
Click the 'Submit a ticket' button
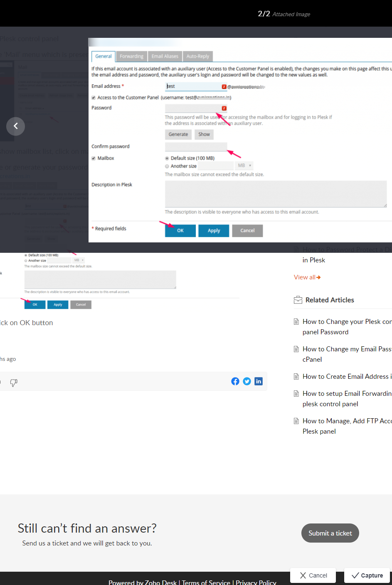[x=330, y=533]
